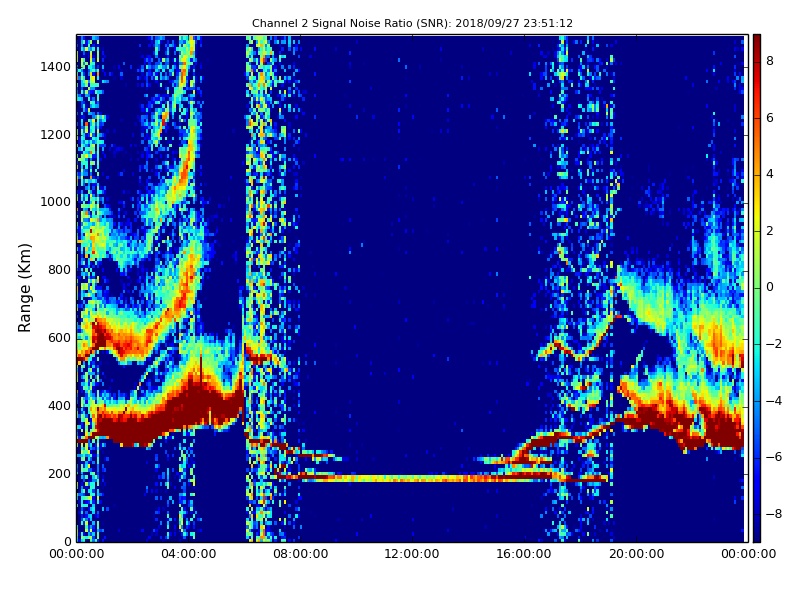
Task: Click the green middle of the colorbar
Action: pyautogui.click(x=757, y=288)
